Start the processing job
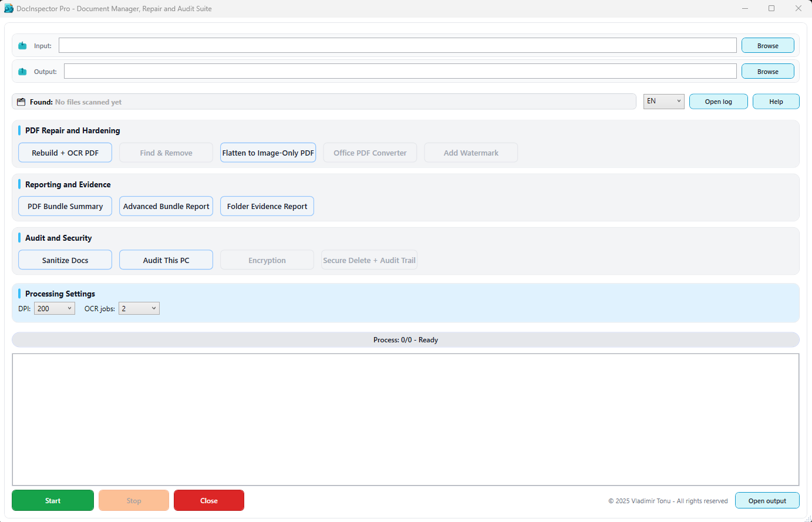The width and height of the screenshot is (812, 522). click(52, 500)
